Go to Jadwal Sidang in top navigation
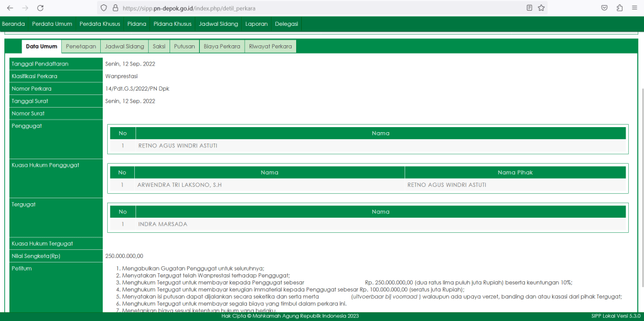 pos(218,24)
